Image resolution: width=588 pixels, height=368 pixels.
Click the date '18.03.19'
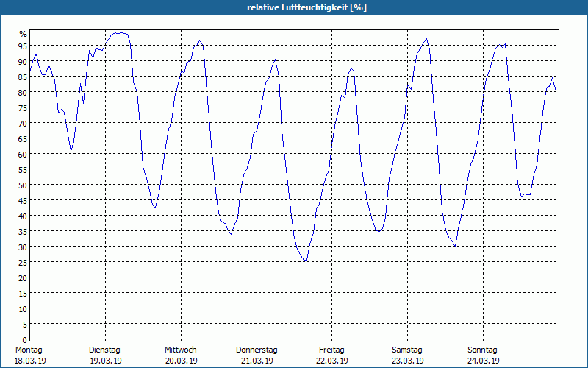30,361
